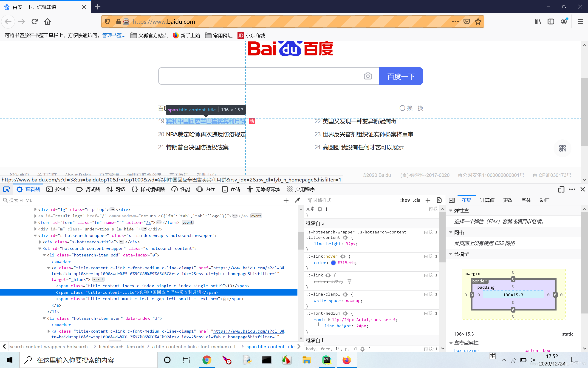Click the 搜索 HTML search field

[x=141, y=200]
